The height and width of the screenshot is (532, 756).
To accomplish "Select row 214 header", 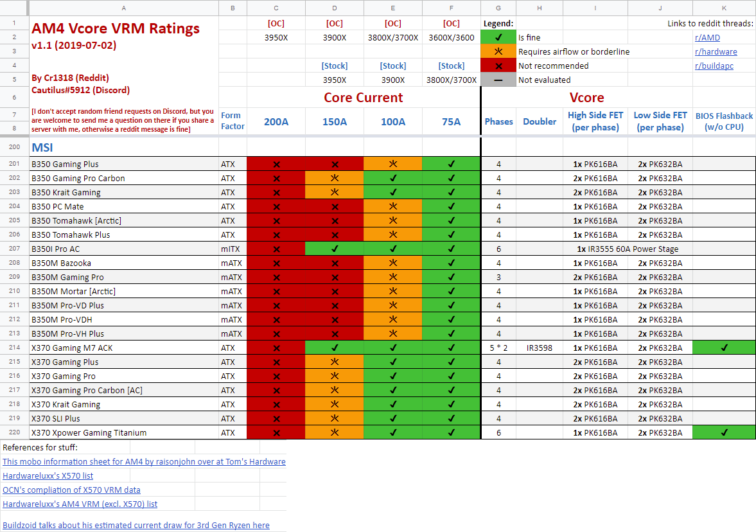I will [14, 348].
